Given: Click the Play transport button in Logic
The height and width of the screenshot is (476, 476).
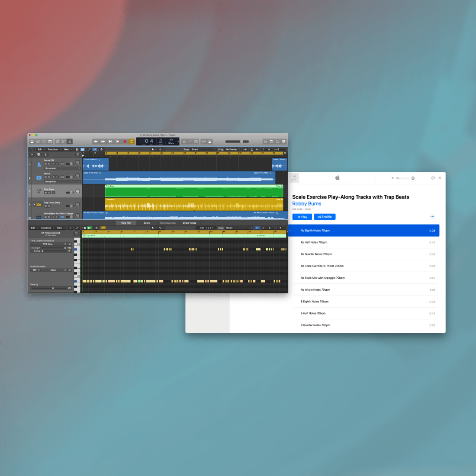Looking at the screenshot, I should (x=117, y=142).
